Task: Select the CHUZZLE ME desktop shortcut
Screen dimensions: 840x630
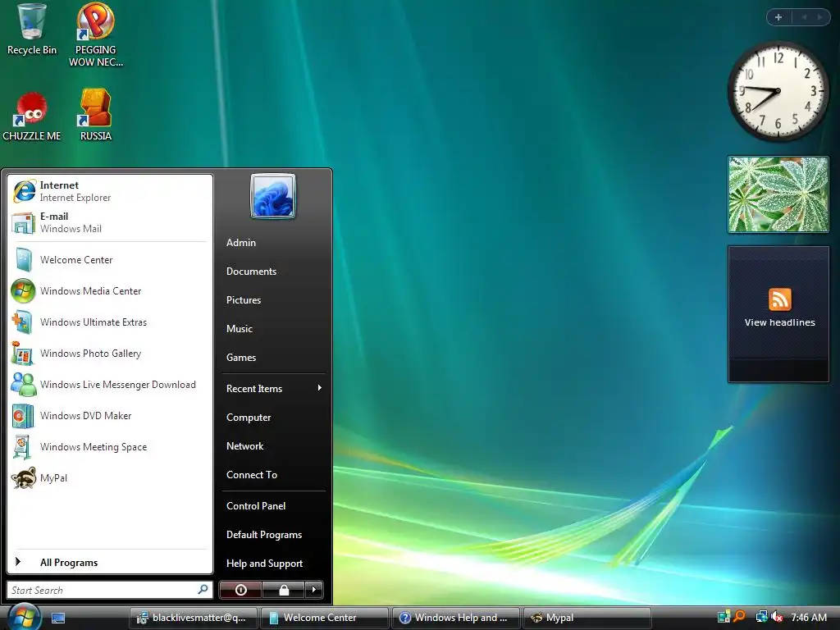Action: click(32, 116)
